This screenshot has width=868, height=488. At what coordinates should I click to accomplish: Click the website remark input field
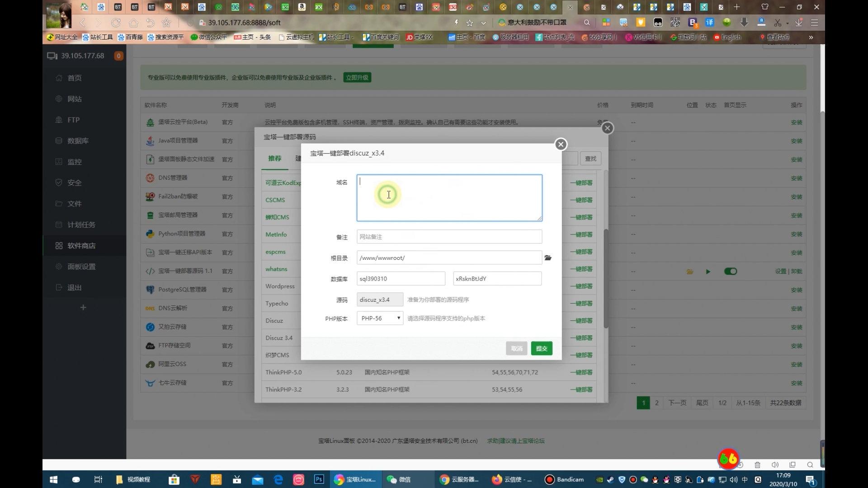pyautogui.click(x=449, y=237)
